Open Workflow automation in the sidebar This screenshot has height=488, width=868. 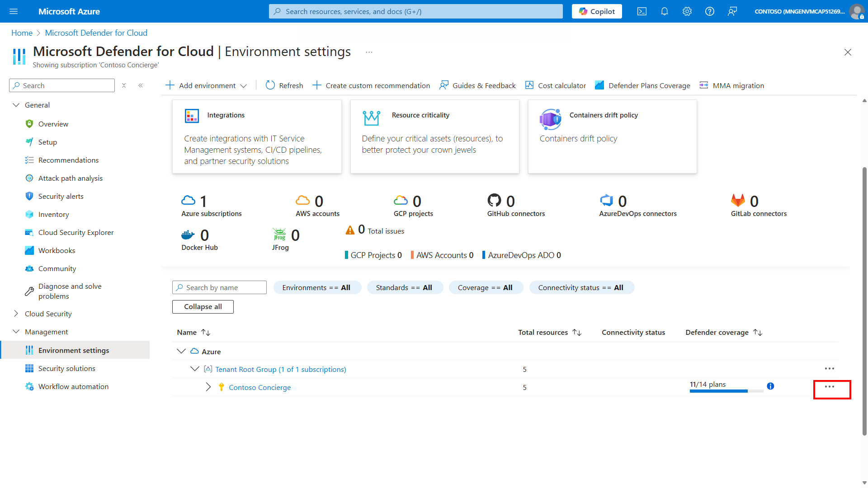(x=73, y=386)
